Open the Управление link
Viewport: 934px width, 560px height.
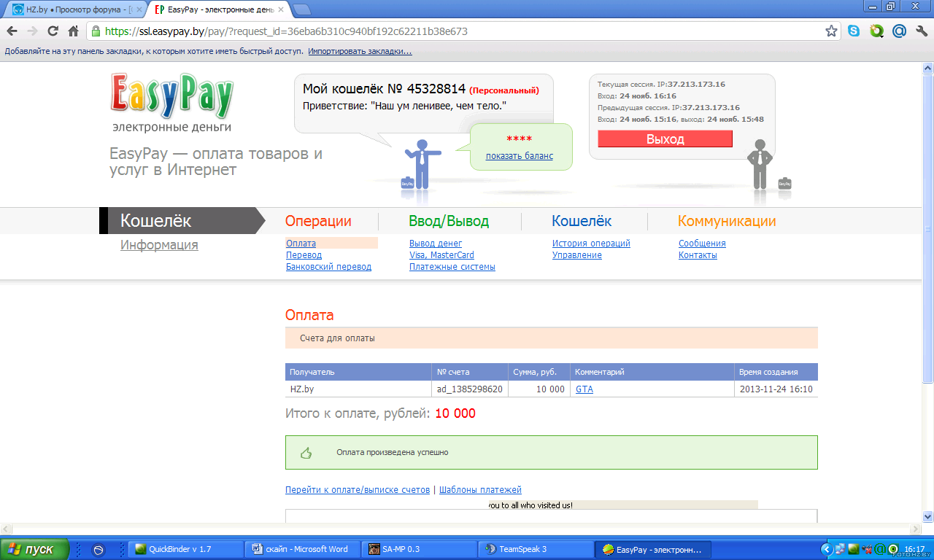tap(577, 255)
